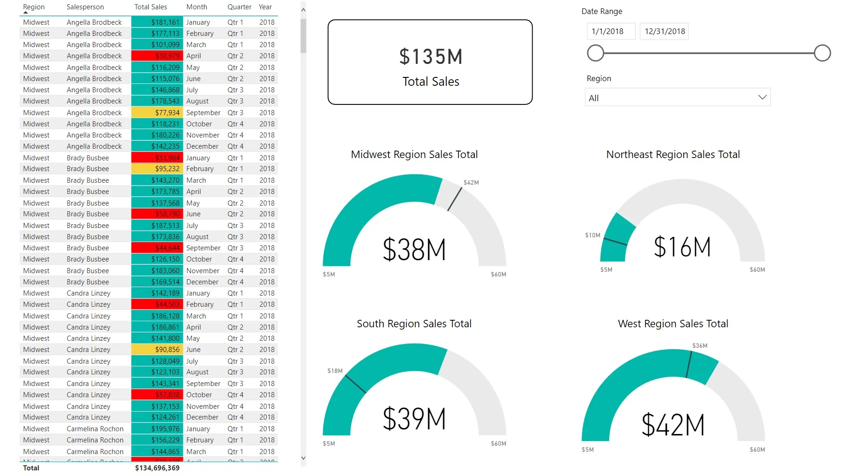Image resolution: width=868 pixels, height=476 pixels.
Task: Select the red $57,838 October sales cell
Action: (x=157, y=394)
